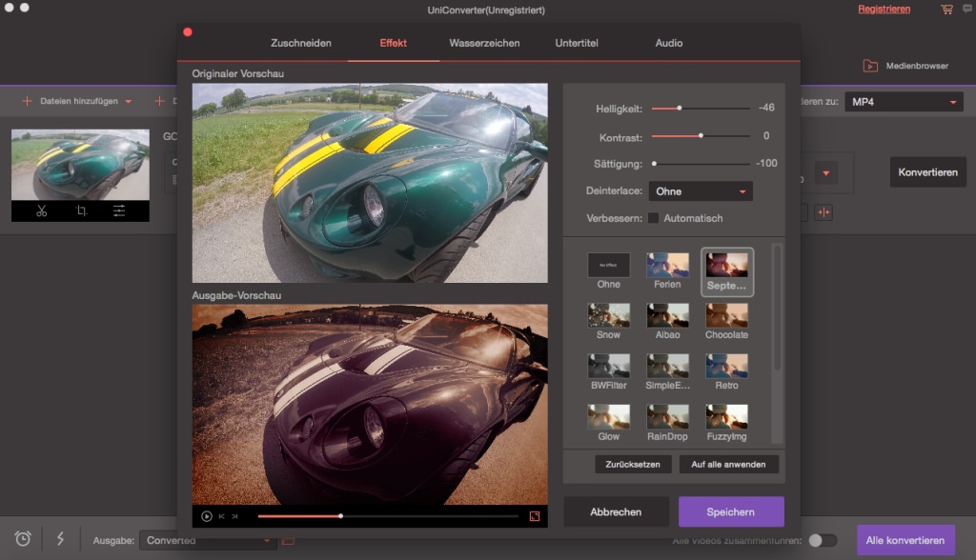Screen dimensions: 976x560
Task: Enable Automatisch enhancement checkbox
Action: (654, 218)
